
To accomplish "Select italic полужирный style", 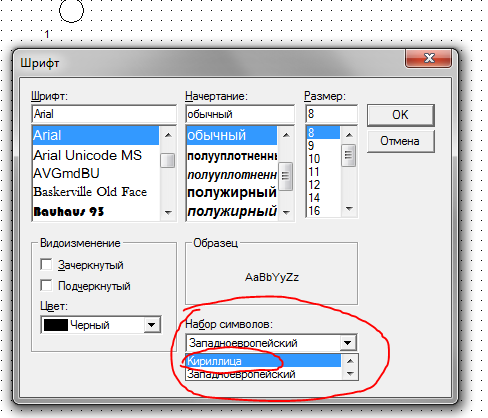I will (232, 211).
